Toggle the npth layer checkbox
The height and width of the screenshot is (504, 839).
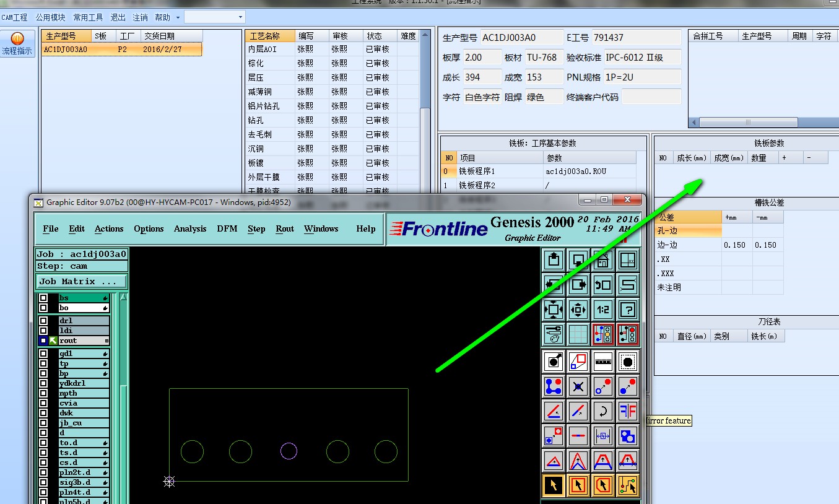43,393
